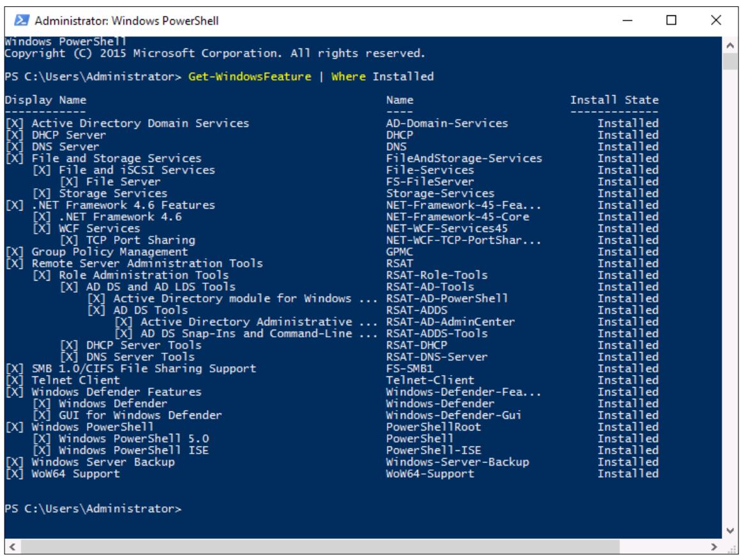Click 'GUI for Windows Defender' entry
This screenshot has height=560, width=743.
[140, 415]
